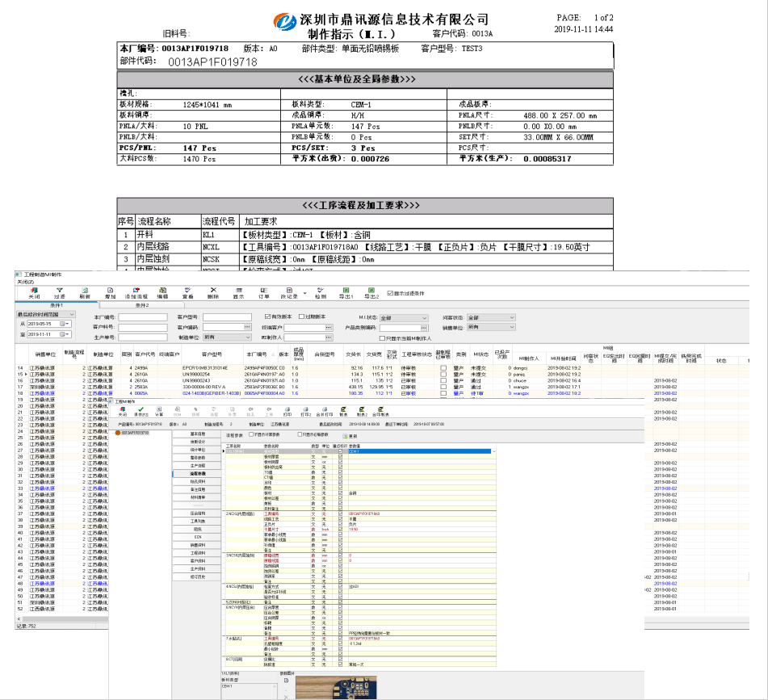Click the 客户编码 lookup button
The image size is (768, 700).
(x=247, y=327)
